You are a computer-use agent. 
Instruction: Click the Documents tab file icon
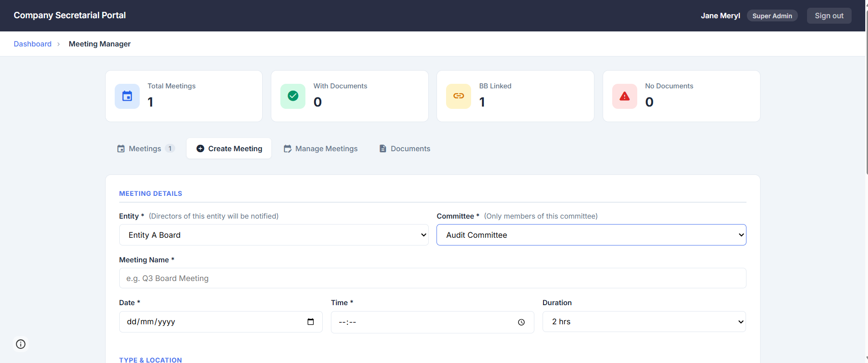pos(383,148)
